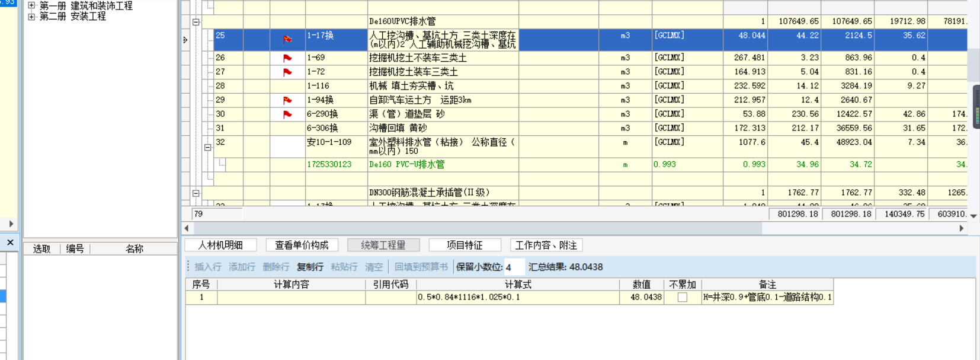Click the [GCLMX] cell in row 28
The height and width of the screenshot is (360, 980).
(x=687, y=86)
